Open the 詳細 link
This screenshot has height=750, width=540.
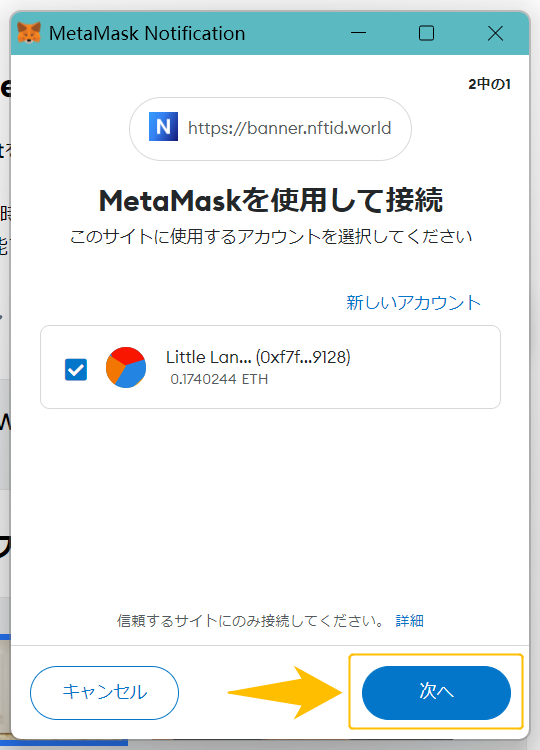point(409,621)
